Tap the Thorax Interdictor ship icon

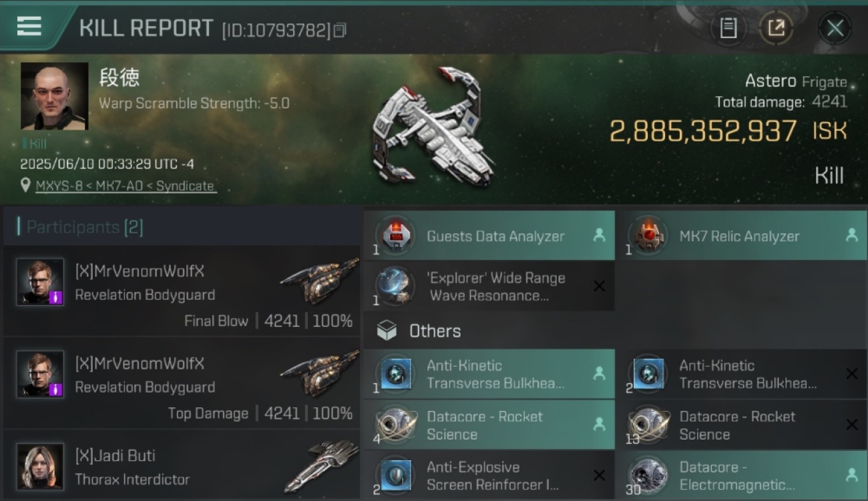322,466
